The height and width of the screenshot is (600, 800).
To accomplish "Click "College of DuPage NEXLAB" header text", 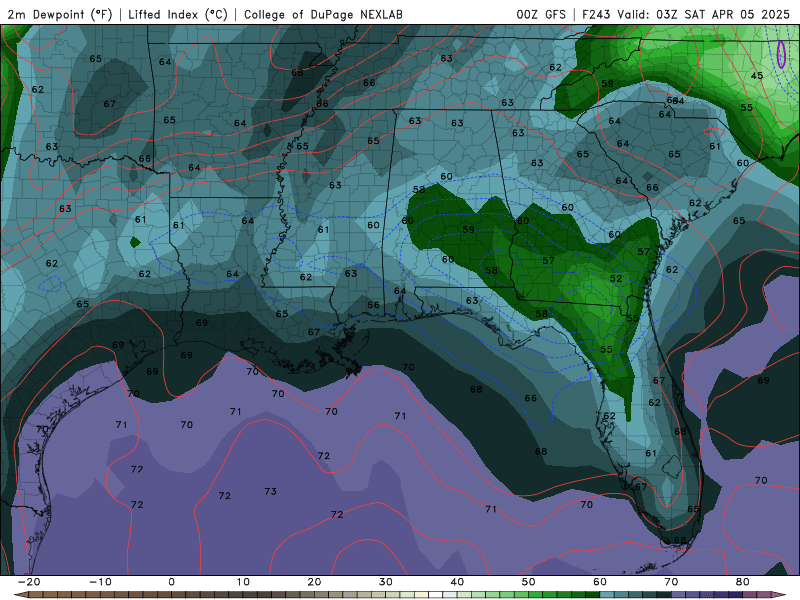I will click(x=323, y=14).
